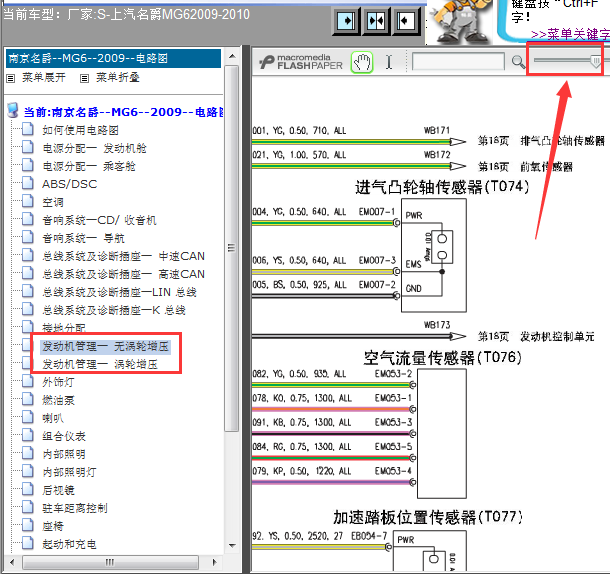Viewport: 610px width, 574px height.
Task: Open the 内部照明灯 diagram
Action: pyautogui.click(x=69, y=472)
